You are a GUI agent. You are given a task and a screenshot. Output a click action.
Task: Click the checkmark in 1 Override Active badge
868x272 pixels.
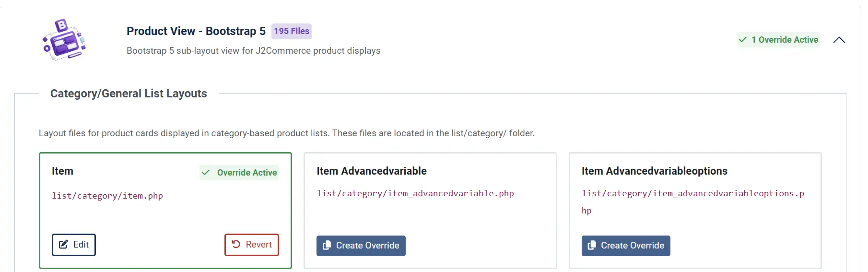point(743,40)
